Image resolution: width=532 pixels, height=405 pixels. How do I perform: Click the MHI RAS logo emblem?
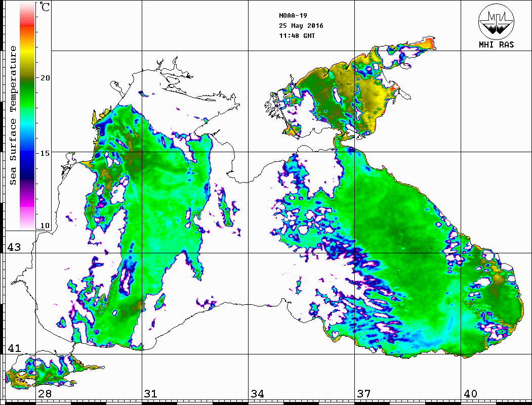click(x=496, y=21)
